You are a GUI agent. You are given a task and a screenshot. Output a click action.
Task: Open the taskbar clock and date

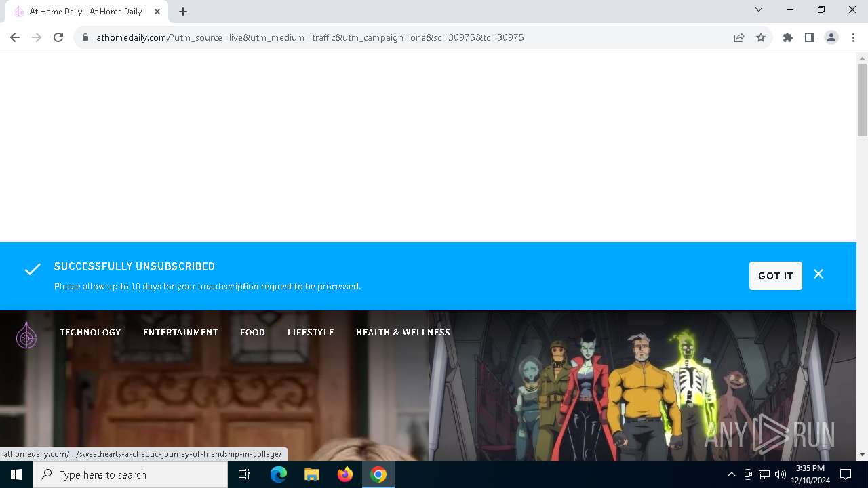810,474
